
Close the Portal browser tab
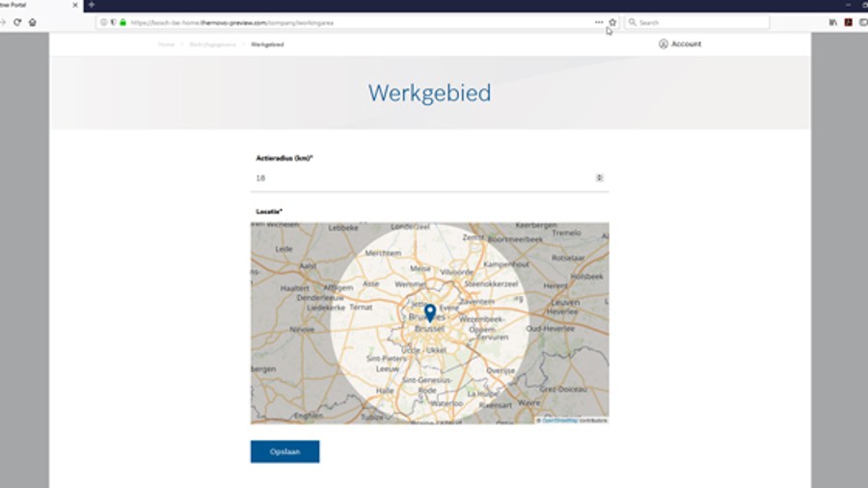(75, 5)
